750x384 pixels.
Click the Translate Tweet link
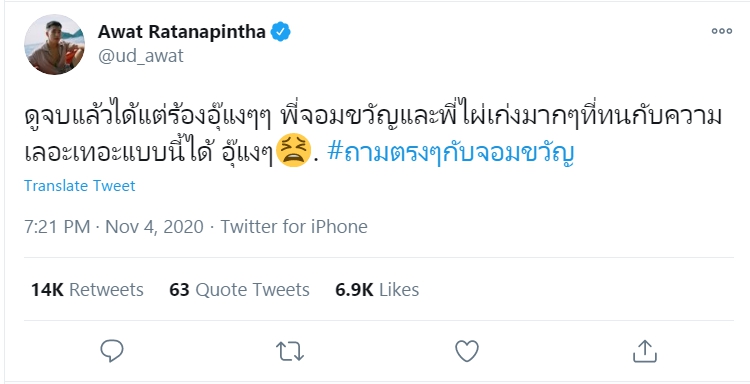[80, 186]
